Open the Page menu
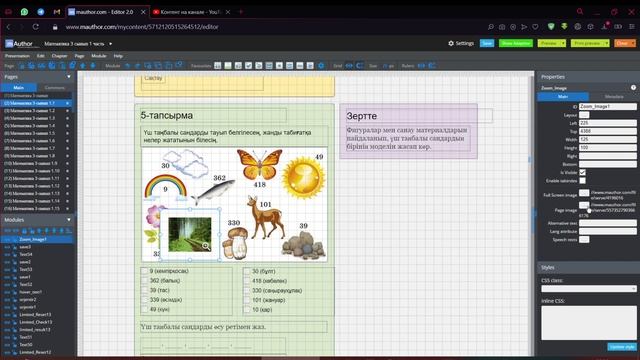The width and height of the screenshot is (640, 360). [x=79, y=56]
